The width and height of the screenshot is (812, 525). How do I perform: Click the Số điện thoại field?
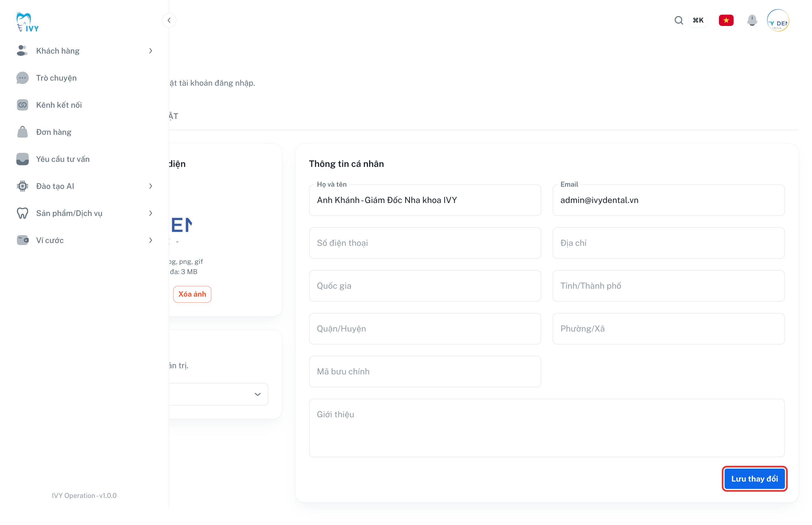(x=425, y=243)
